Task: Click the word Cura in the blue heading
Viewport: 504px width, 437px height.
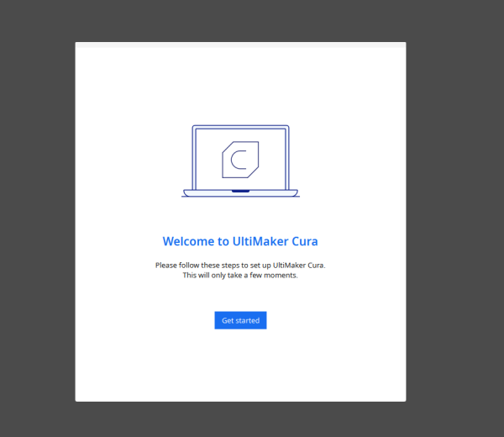Action: coord(304,241)
